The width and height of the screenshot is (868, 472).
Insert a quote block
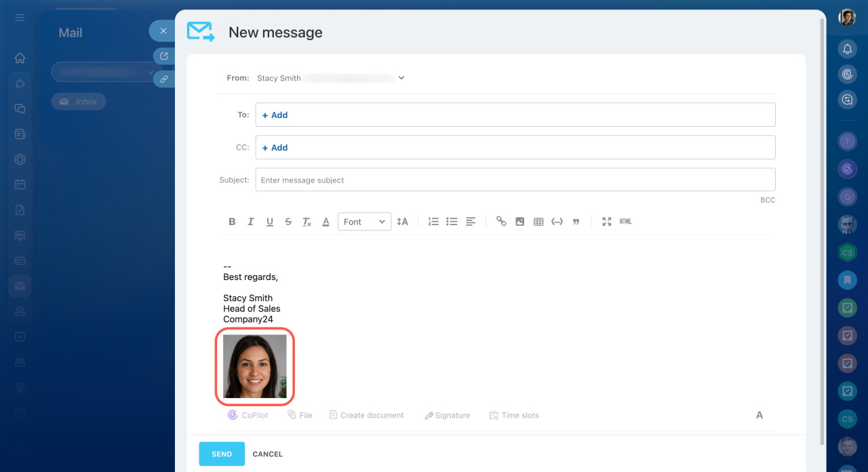click(x=576, y=222)
